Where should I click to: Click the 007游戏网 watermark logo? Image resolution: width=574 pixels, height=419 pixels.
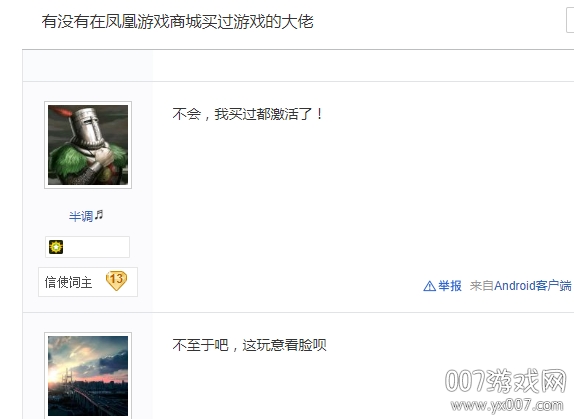(506, 381)
